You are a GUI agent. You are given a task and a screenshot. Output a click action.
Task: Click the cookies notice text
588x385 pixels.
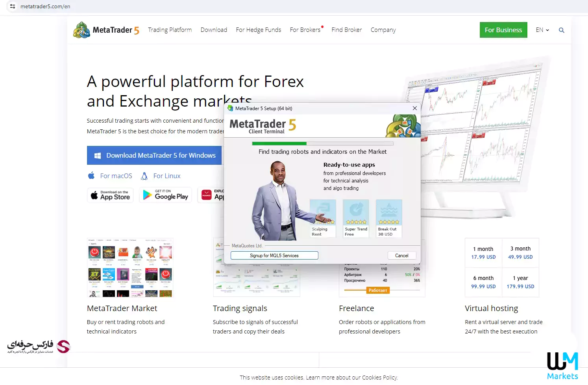point(319,378)
